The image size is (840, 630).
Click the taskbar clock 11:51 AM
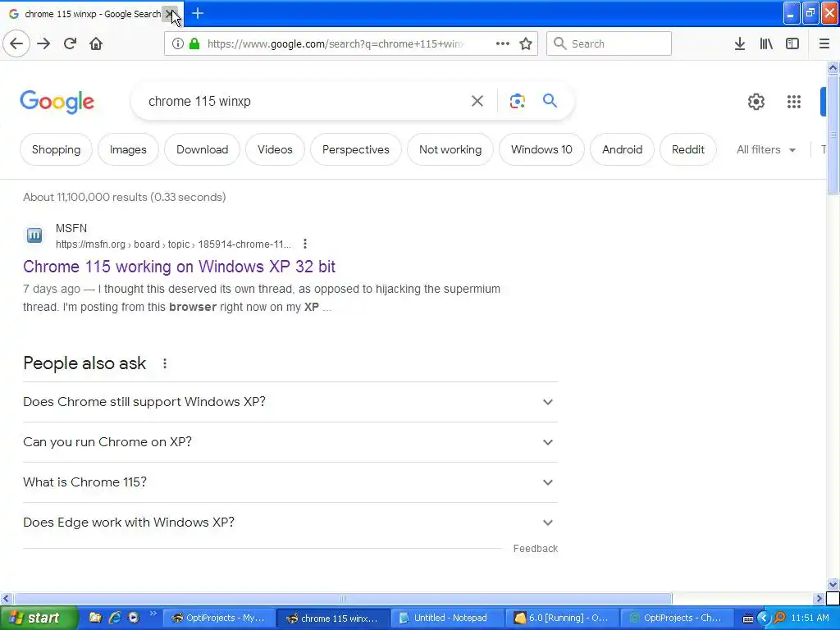point(810,619)
